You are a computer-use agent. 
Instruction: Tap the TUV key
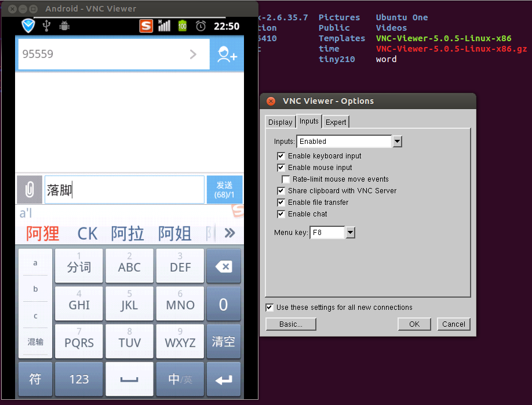click(129, 341)
